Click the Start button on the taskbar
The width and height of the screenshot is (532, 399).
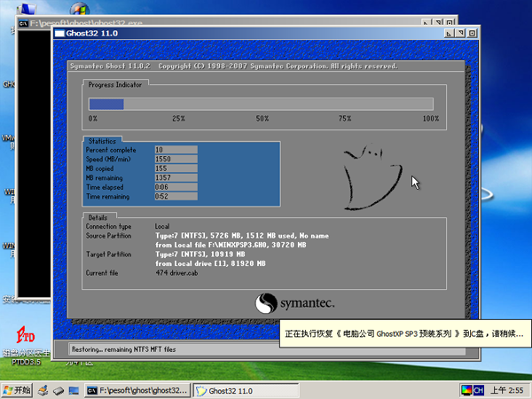(17, 390)
